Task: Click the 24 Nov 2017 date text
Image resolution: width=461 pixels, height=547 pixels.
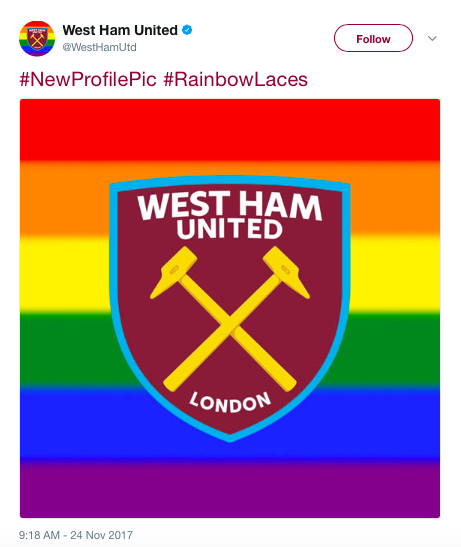Action: pos(102,535)
